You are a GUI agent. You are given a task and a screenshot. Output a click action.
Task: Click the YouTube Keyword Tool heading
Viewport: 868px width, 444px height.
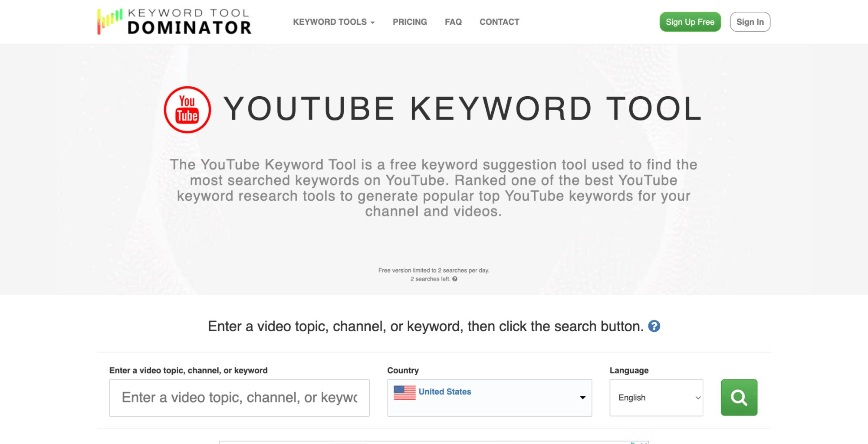point(463,109)
